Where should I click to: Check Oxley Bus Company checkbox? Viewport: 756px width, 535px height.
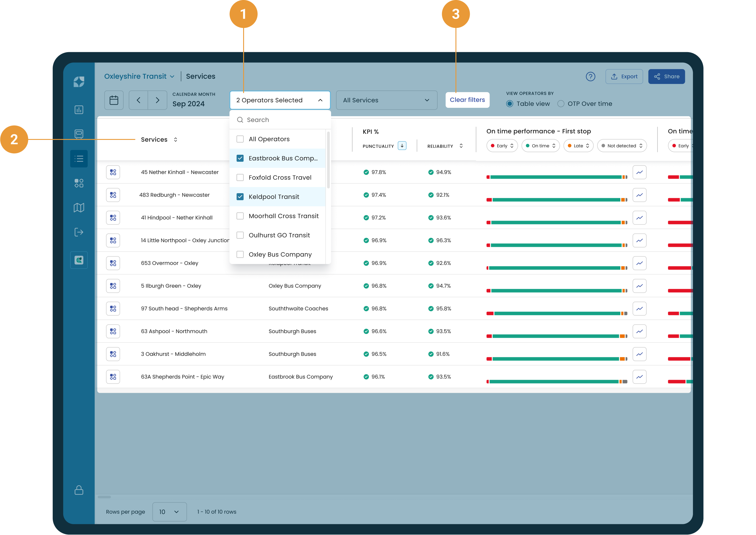click(240, 254)
